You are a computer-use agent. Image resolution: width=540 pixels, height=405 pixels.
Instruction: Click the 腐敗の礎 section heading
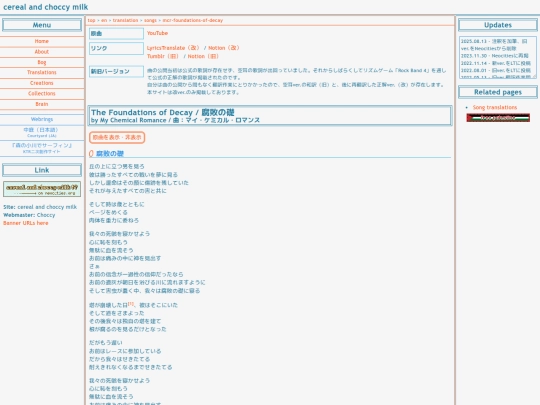point(110,154)
